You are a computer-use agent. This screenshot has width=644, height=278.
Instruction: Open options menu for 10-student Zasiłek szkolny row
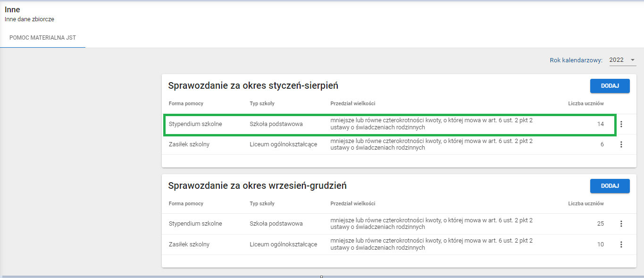[621, 244]
